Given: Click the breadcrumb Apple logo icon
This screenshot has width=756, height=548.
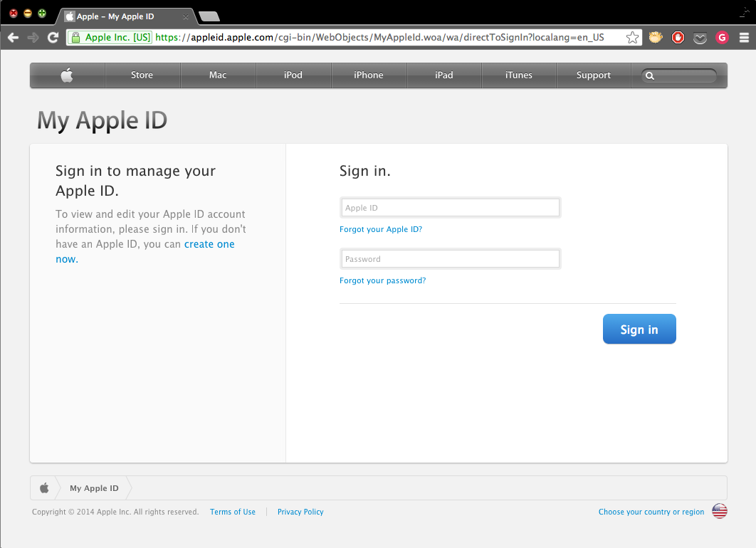Looking at the screenshot, I should tap(44, 488).
